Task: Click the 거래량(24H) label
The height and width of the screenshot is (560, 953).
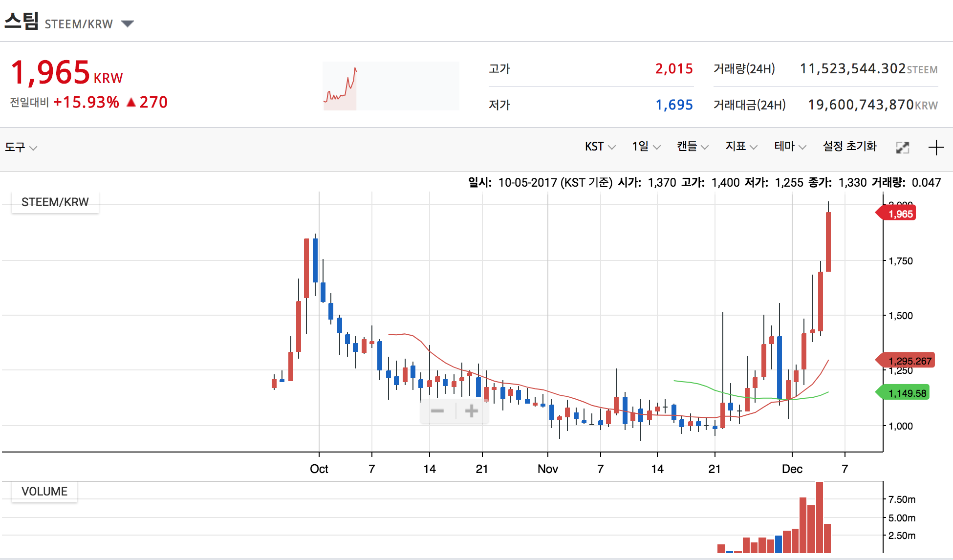Action: tap(744, 69)
